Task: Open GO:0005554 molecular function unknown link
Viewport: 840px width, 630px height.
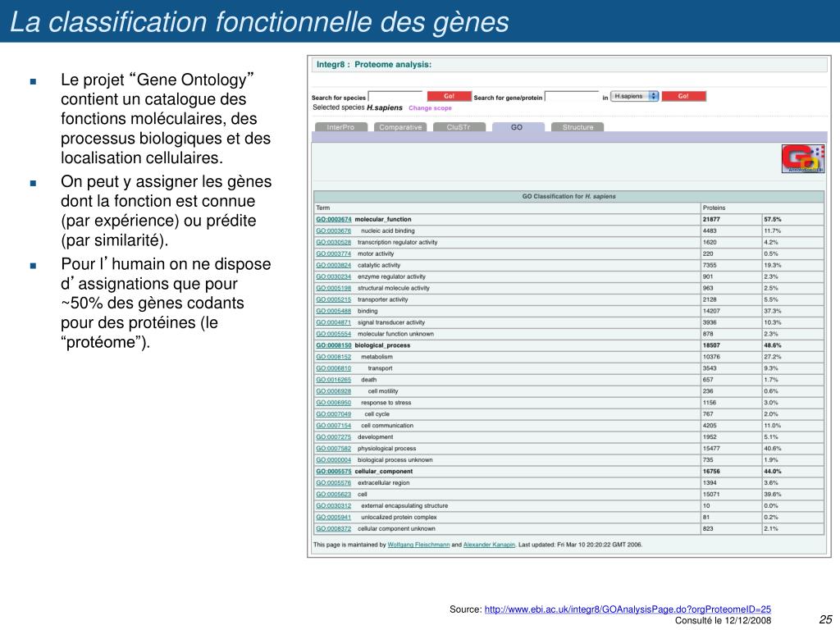Action: click(334, 335)
